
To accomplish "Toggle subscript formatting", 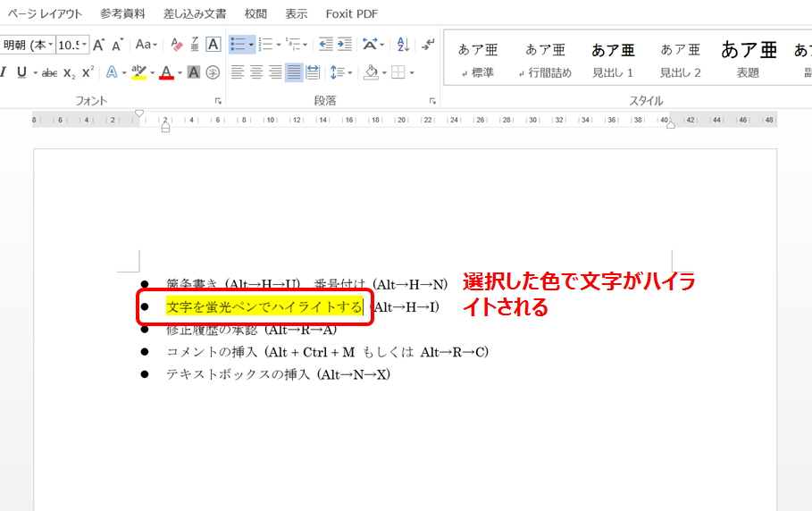I will point(69,72).
